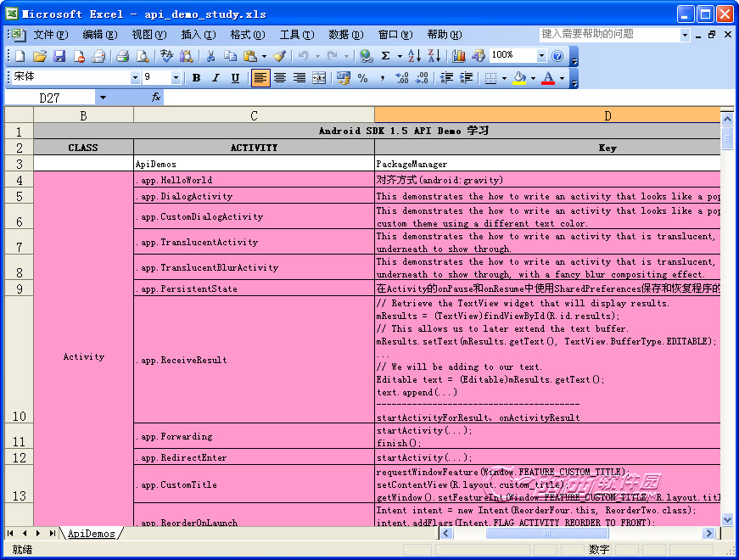Click the percent style button

coord(363,78)
